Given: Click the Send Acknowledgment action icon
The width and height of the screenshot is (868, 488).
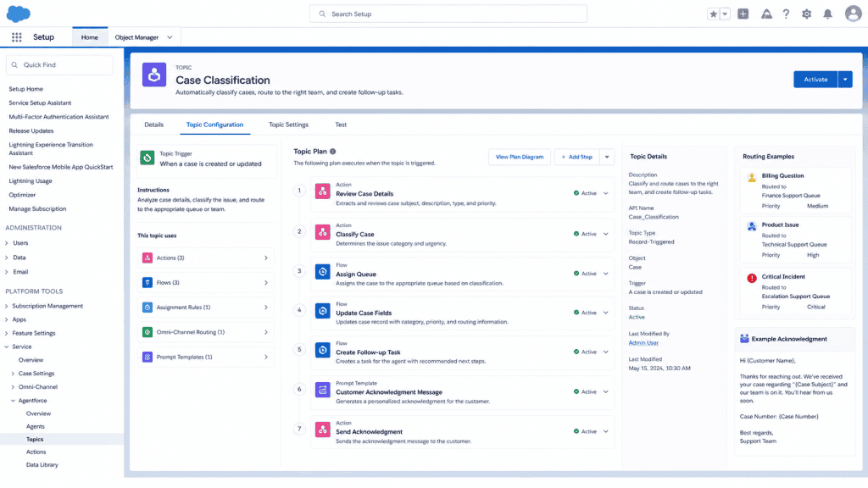Looking at the screenshot, I should click(323, 430).
